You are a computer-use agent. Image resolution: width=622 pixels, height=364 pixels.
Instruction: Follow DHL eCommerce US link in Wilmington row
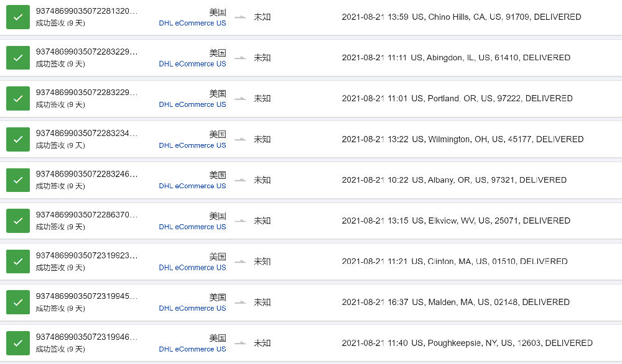coord(192,145)
